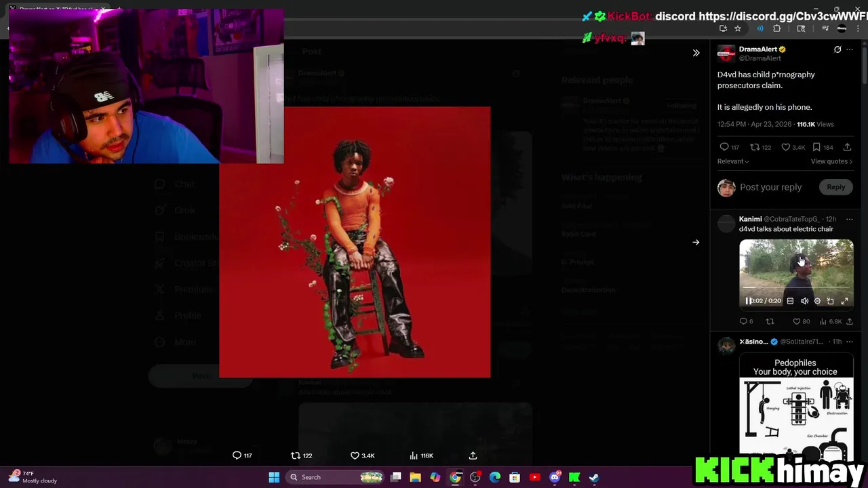Click share icon under the photo

(473, 455)
